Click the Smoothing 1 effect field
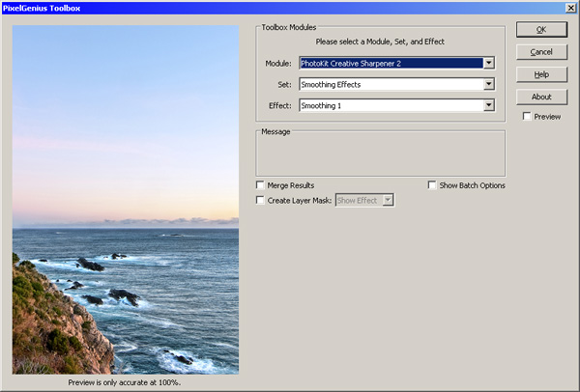The image size is (580, 392). click(390, 105)
